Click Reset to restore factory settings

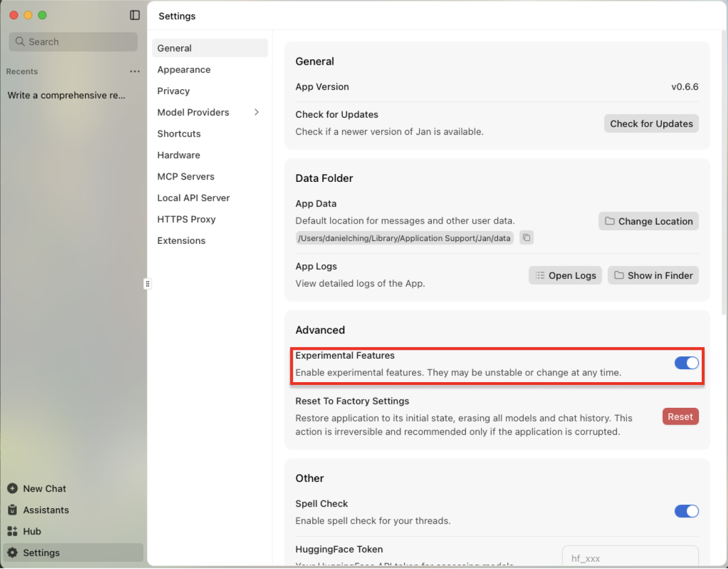[680, 416]
